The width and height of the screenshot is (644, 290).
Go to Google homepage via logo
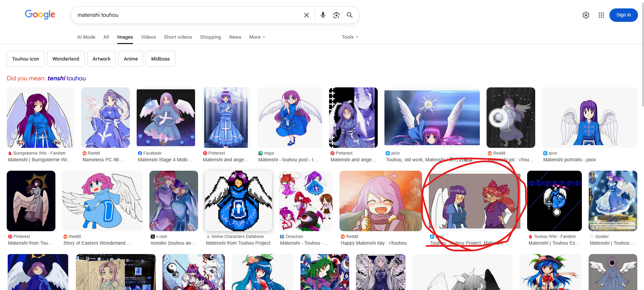point(40,14)
